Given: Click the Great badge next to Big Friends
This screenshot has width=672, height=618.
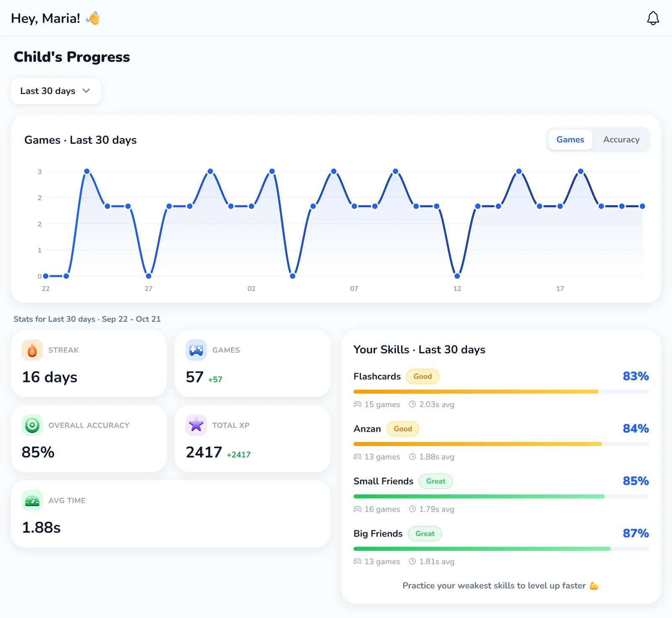Looking at the screenshot, I should (425, 534).
